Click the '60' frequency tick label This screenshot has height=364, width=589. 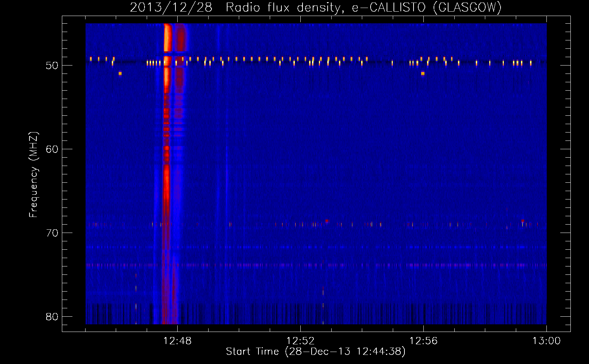tap(52, 149)
